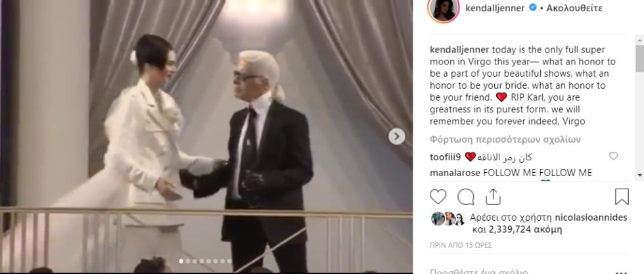Expand Φόρτωση περισσότερων σχολίων to load comments
This screenshot has height=274, width=644.
pyautogui.click(x=505, y=140)
